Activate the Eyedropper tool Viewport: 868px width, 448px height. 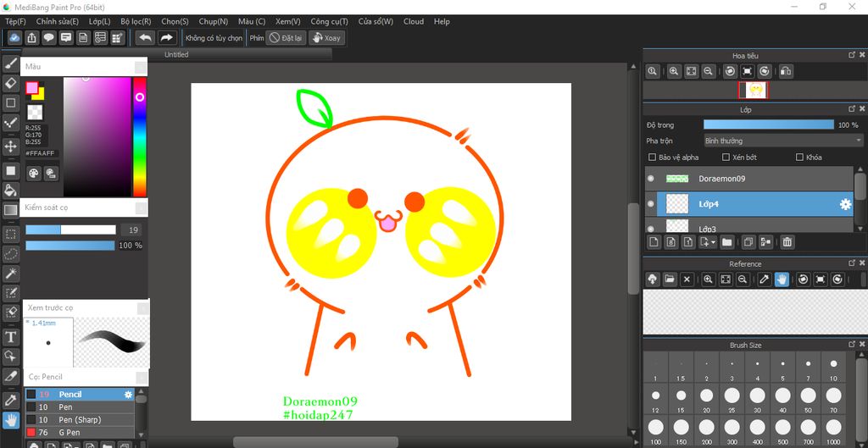(x=11, y=399)
